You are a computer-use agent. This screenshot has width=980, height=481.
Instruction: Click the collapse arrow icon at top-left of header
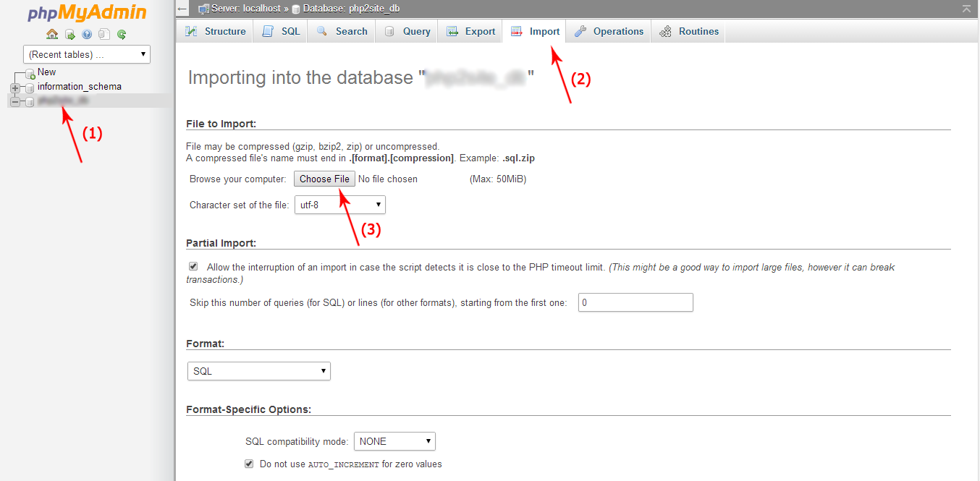pyautogui.click(x=182, y=9)
